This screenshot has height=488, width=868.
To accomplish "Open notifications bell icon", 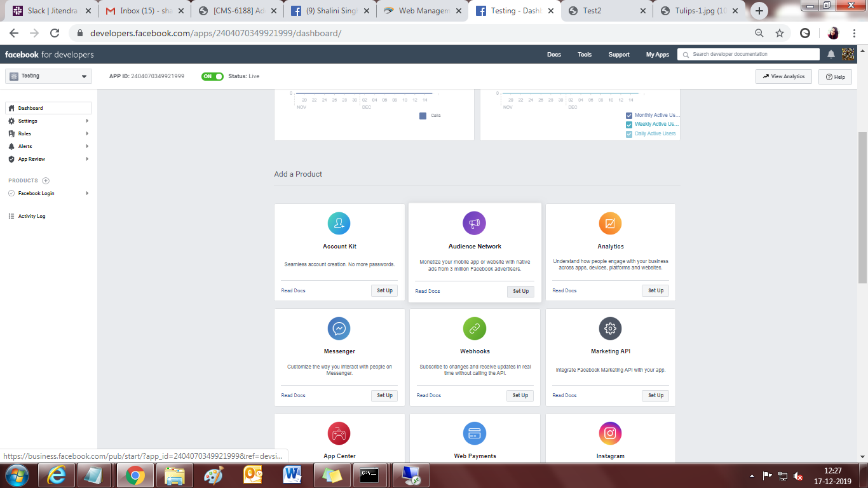I will (x=831, y=55).
